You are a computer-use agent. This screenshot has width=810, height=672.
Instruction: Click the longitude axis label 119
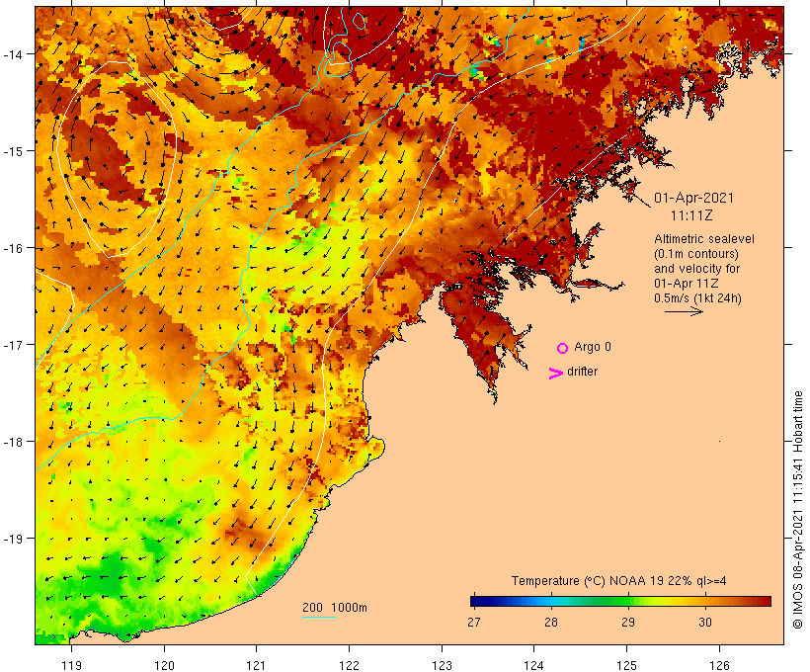[71, 665]
